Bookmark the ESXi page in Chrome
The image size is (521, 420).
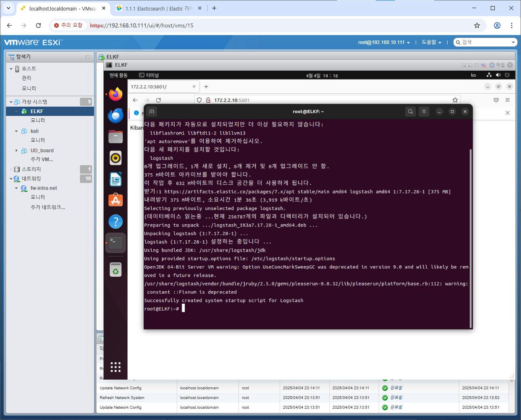pyautogui.click(x=477, y=25)
